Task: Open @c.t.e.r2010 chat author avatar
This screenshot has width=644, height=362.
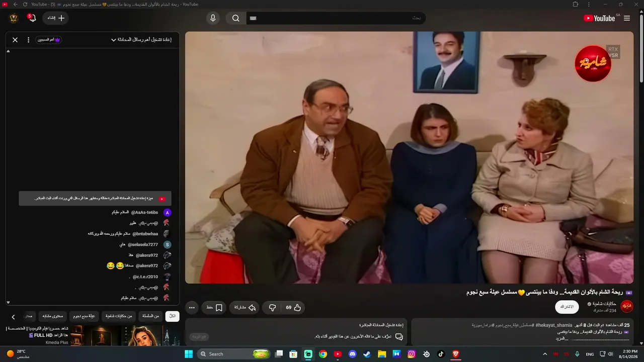Action: coord(168,277)
